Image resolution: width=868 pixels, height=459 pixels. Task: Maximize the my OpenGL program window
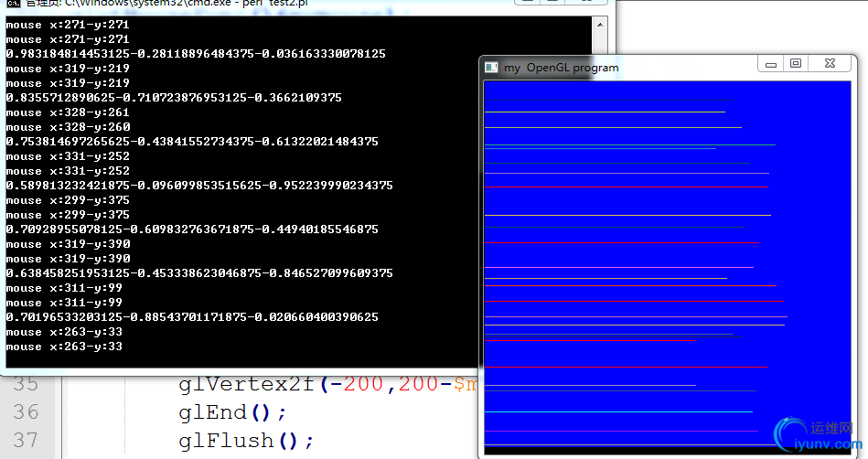tap(796, 64)
